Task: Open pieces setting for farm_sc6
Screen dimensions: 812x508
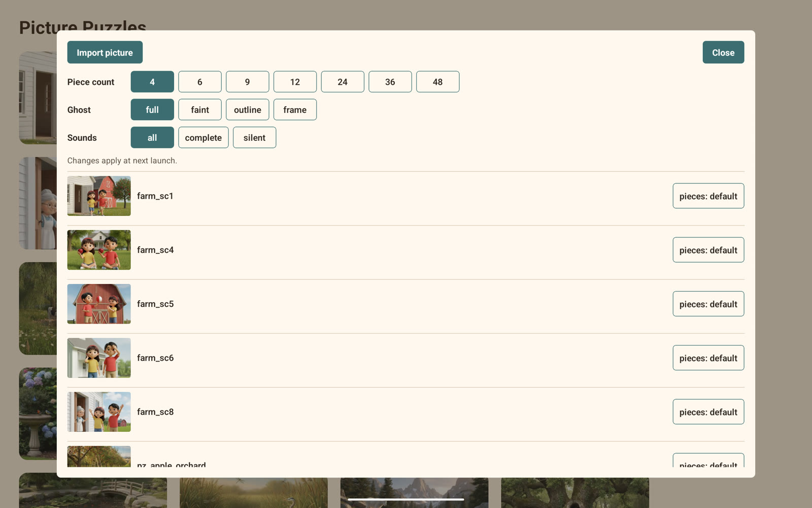Action: (x=708, y=358)
